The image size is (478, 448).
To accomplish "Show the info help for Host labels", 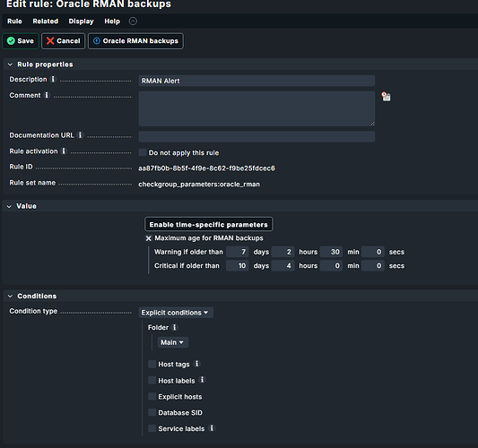I will 202,380.
